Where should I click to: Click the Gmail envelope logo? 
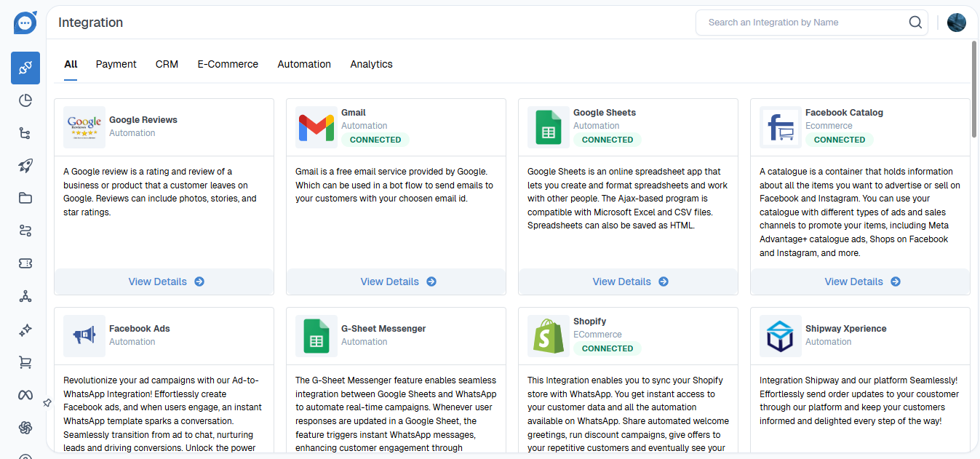(316, 127)
